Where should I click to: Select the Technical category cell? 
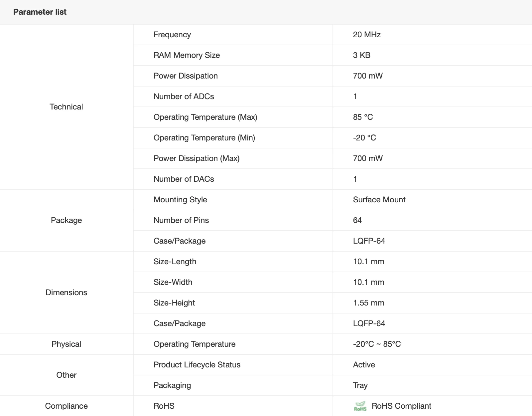click(x=66, y=107)
